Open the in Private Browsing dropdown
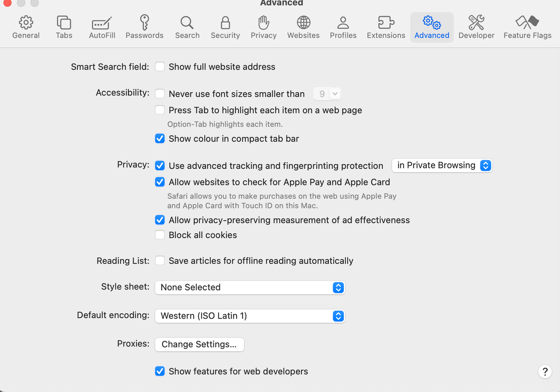 442,165
